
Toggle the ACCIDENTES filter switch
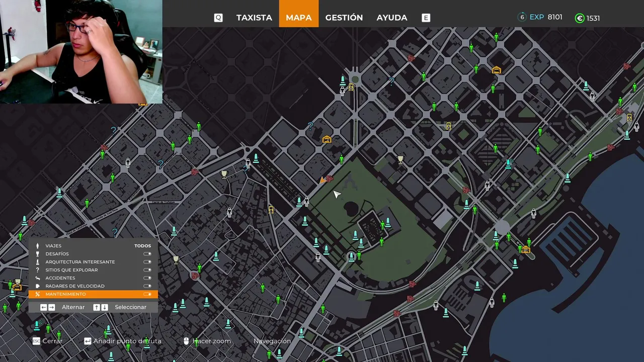click(x=147, y=278)
